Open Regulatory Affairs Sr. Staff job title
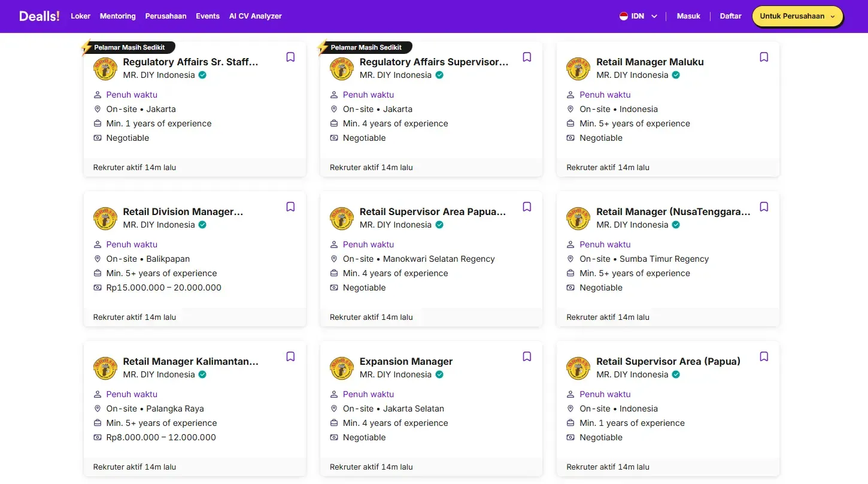Viewport: 868px width, 484px height. pos(191,62)
